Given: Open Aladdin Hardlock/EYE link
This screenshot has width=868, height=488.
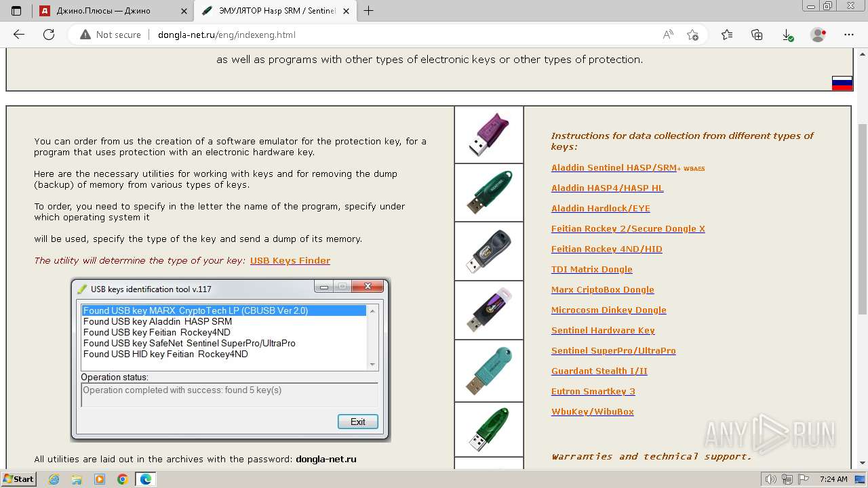Looking at the screenshot, I should tap(601, 208).
